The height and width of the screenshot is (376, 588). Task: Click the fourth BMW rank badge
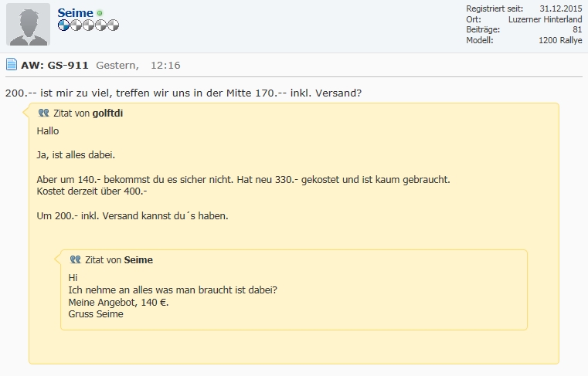coord(100,25)
